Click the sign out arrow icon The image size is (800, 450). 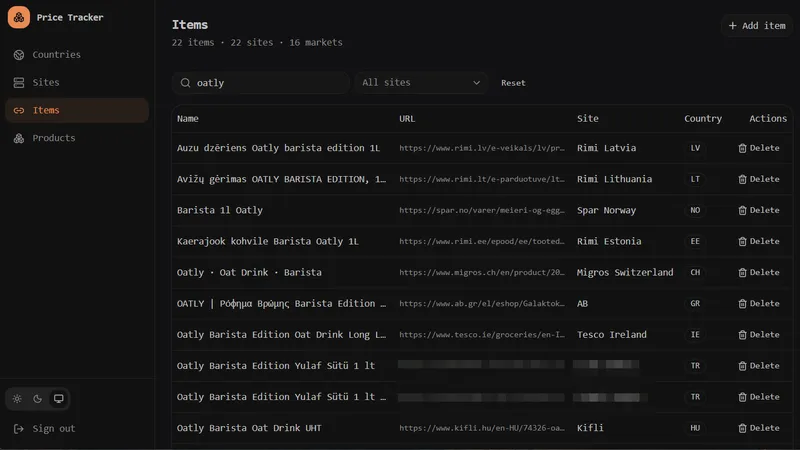tap(19, 429)
